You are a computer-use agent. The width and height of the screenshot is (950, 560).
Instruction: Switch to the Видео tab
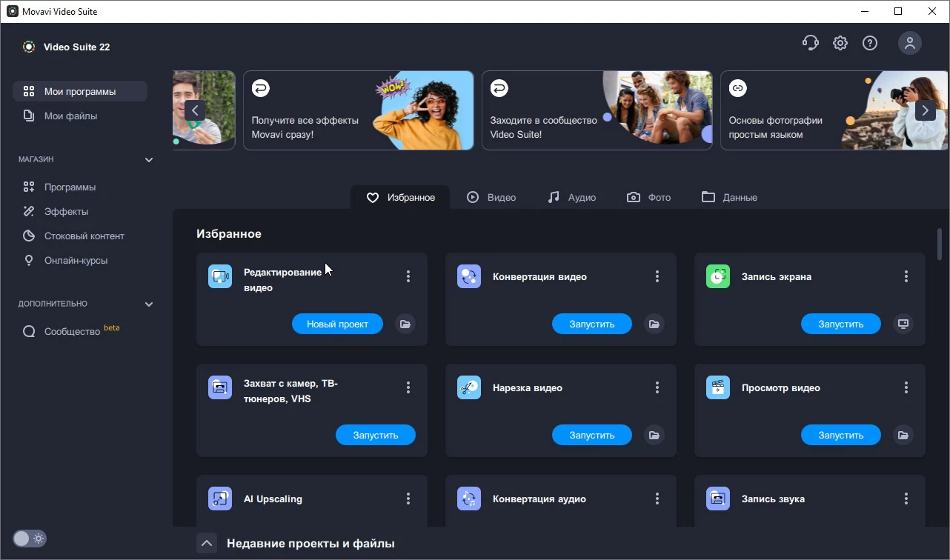(x=491, y=198)
